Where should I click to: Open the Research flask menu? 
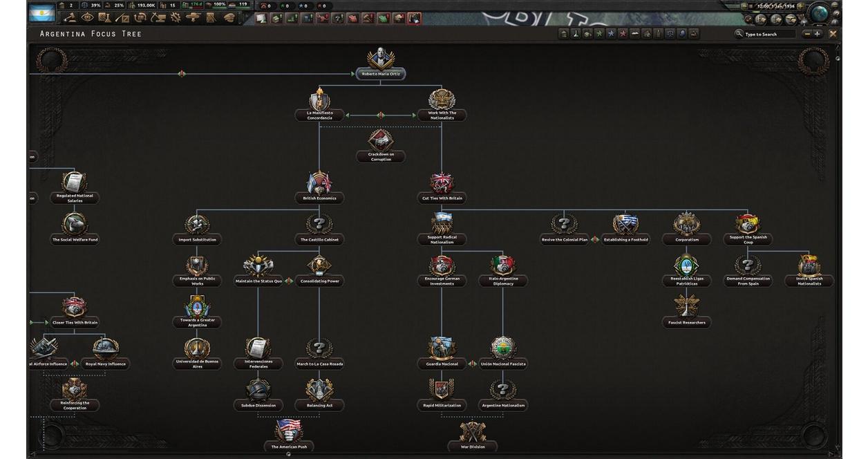click(104, 17)
